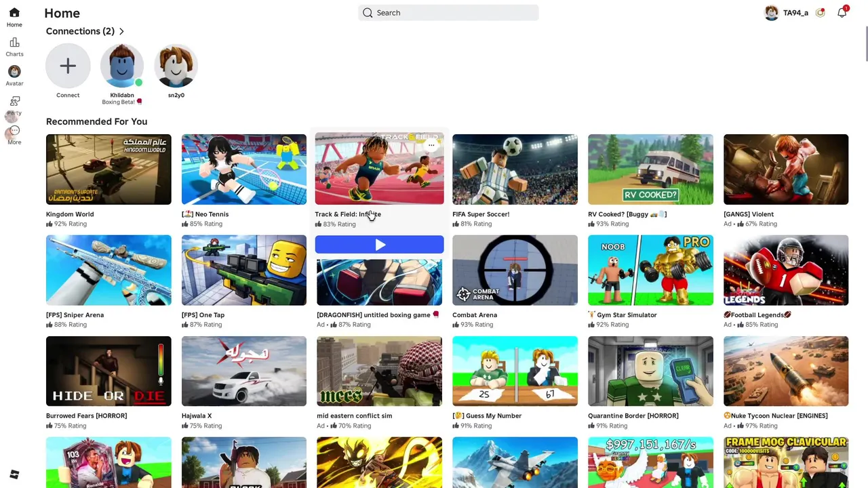Click the Kingdom World title text

[x=70, y=214]
